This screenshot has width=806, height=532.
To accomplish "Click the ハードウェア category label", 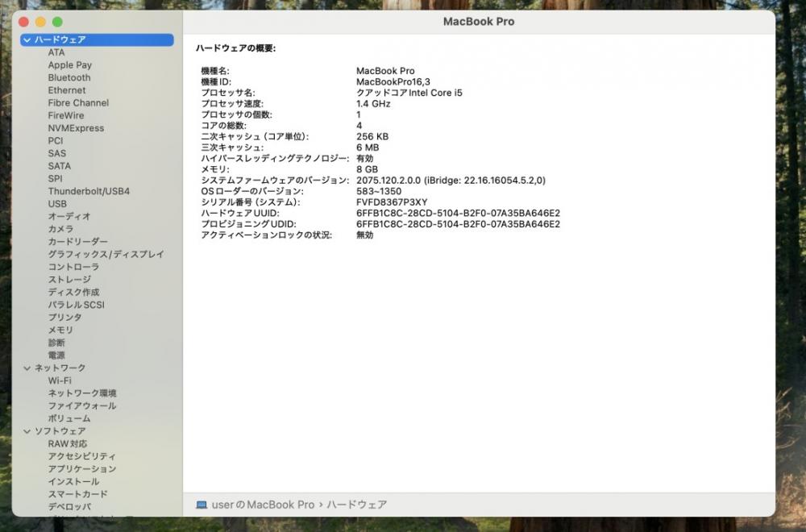I will pos(60,39).
